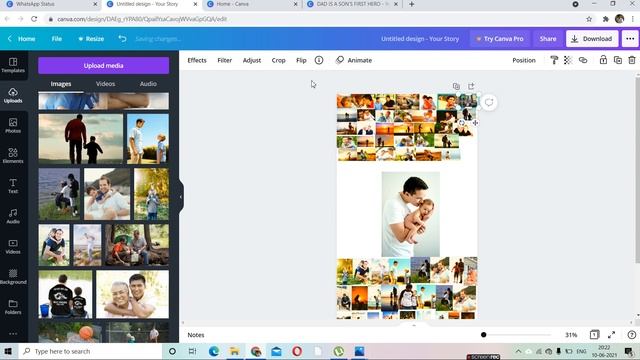The image size is (640, 360).
Task: Click the Upload media button
Action: (104, 65)
